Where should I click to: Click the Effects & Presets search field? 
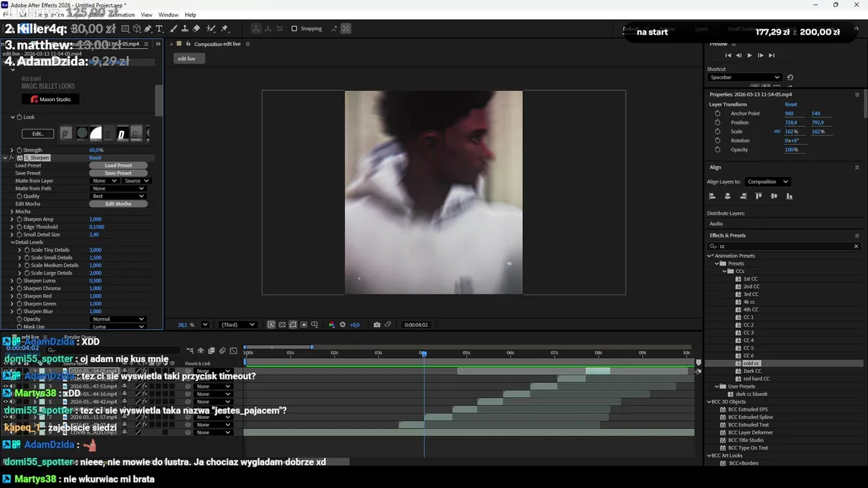click(x=783, y=246)
